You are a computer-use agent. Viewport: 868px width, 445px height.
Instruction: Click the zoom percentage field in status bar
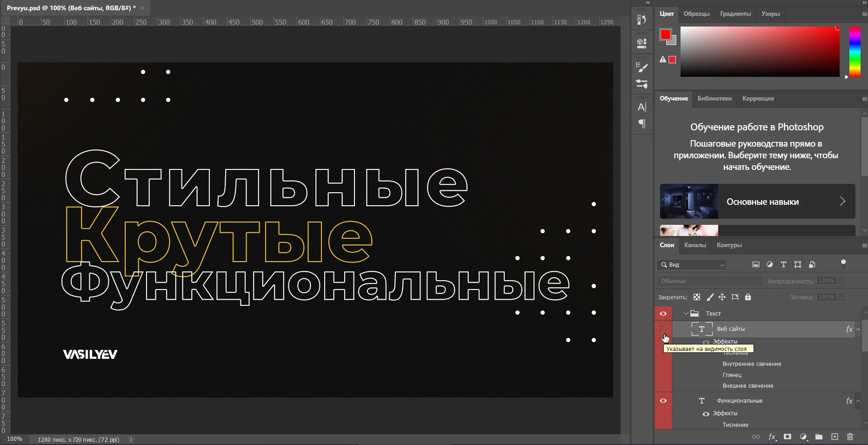pyautogui.click(x=14, y=439)
